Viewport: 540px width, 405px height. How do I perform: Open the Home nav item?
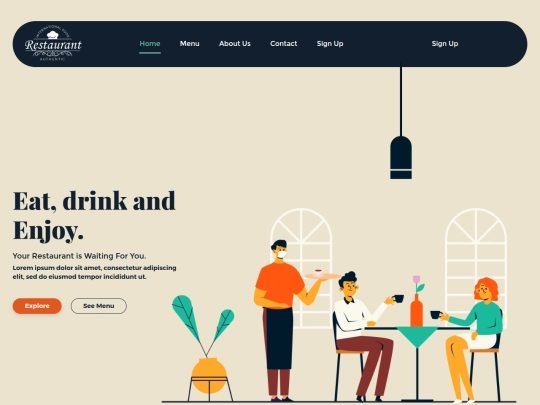coord(150,44)
